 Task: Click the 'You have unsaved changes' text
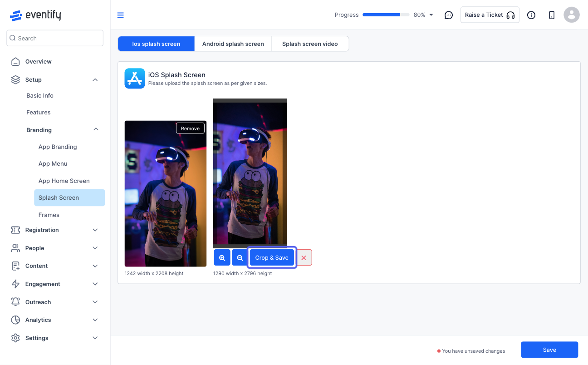(x=474, y=351)
